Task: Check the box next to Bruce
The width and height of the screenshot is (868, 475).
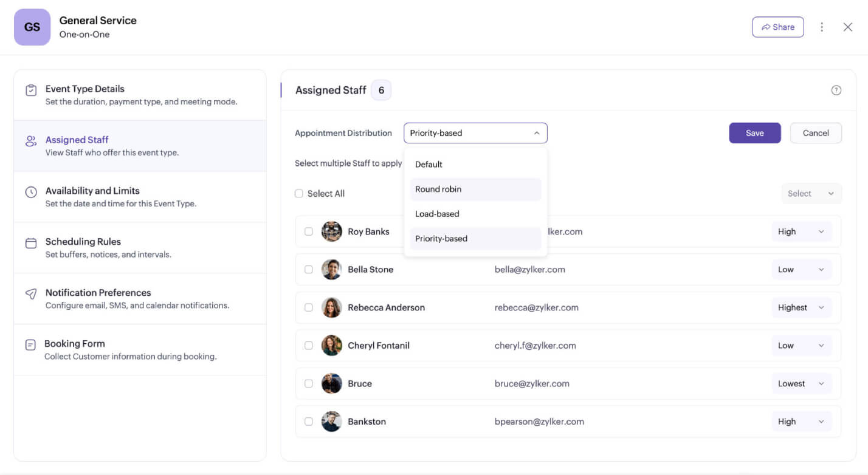Action: click(x=309, y=383)
